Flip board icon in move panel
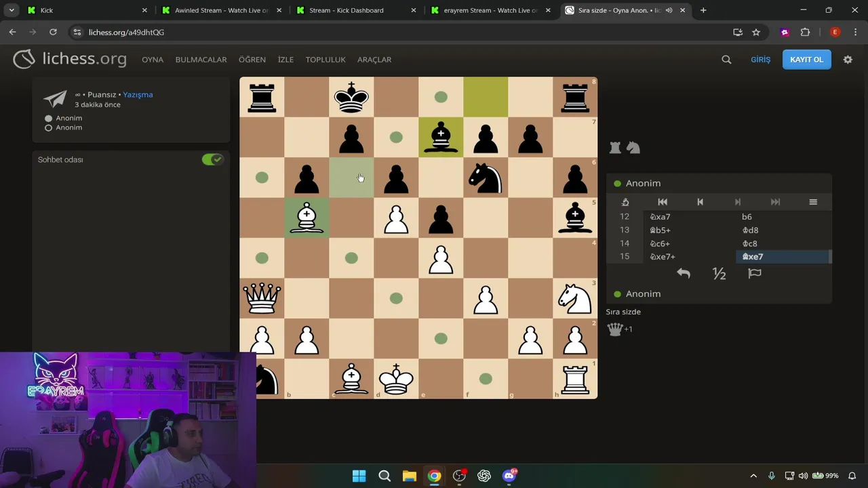The image size is (868, 488). pos(625,202)
